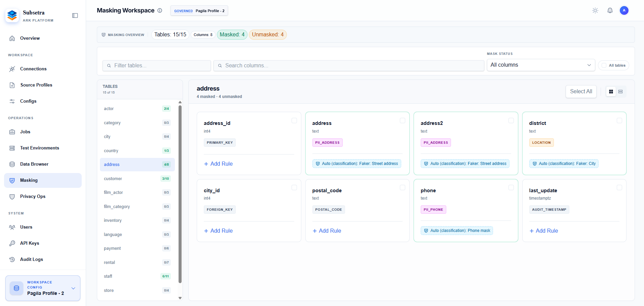Click the Masking Overview shield icon
This screenshot has width=644, height=306.
pos(104,35)
